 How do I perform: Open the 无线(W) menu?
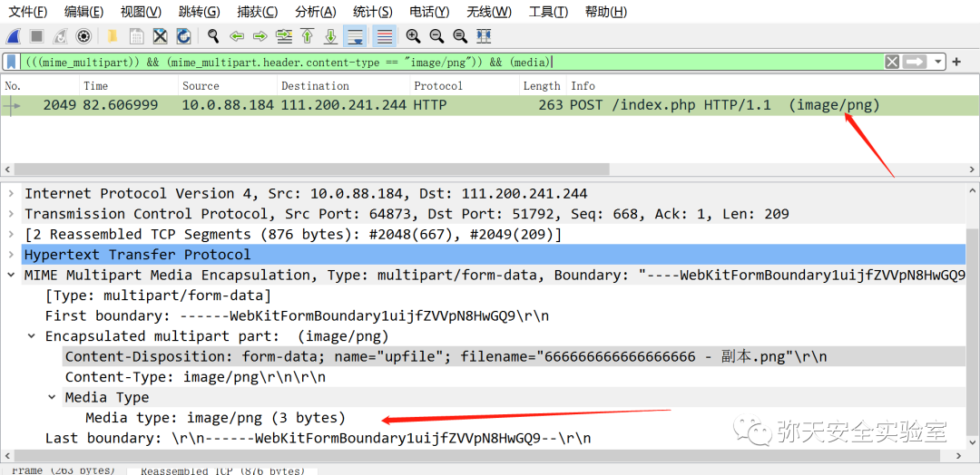489,11
